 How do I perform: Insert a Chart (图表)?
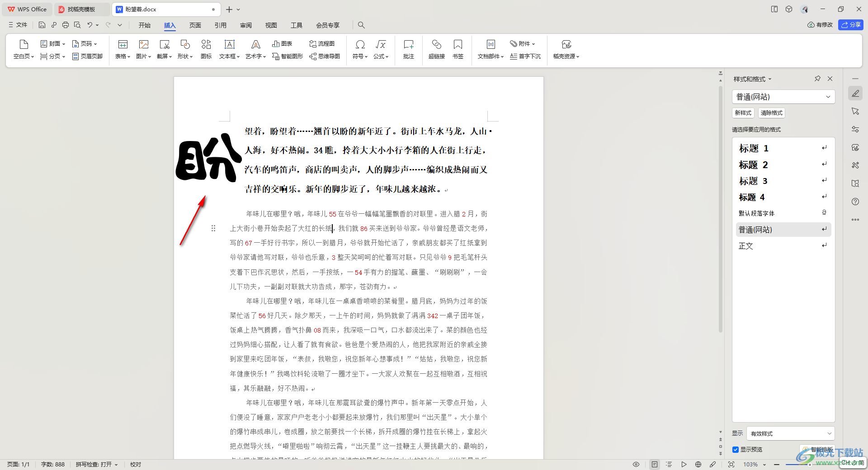[x=282, y=44]
